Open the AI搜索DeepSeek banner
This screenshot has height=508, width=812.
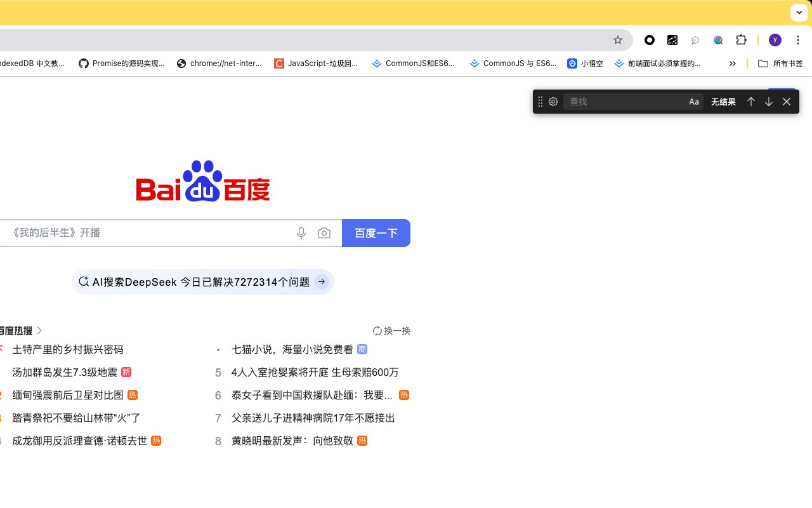(203, 282)
